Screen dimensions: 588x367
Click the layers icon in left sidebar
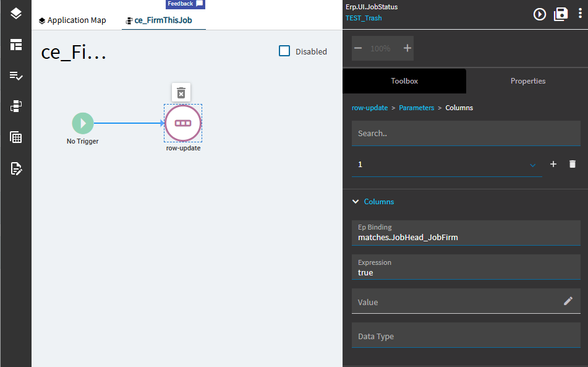click(x=15, y=14)
